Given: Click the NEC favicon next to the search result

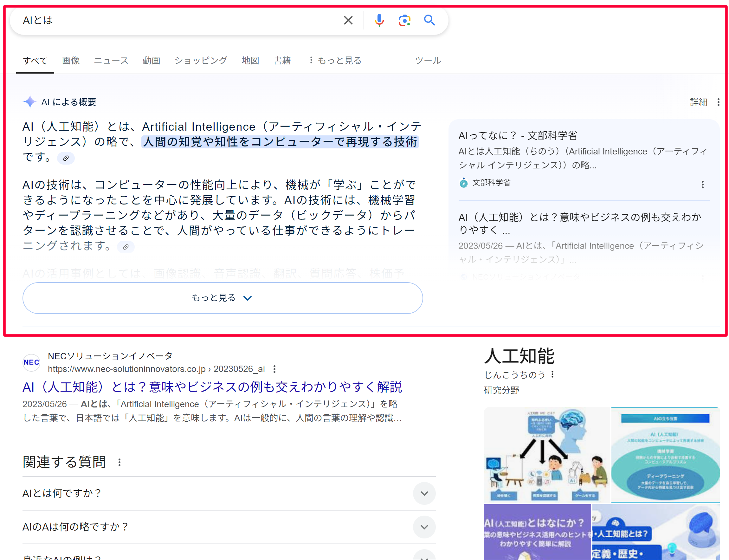Looking at the screenshot, I should (31, 362).
